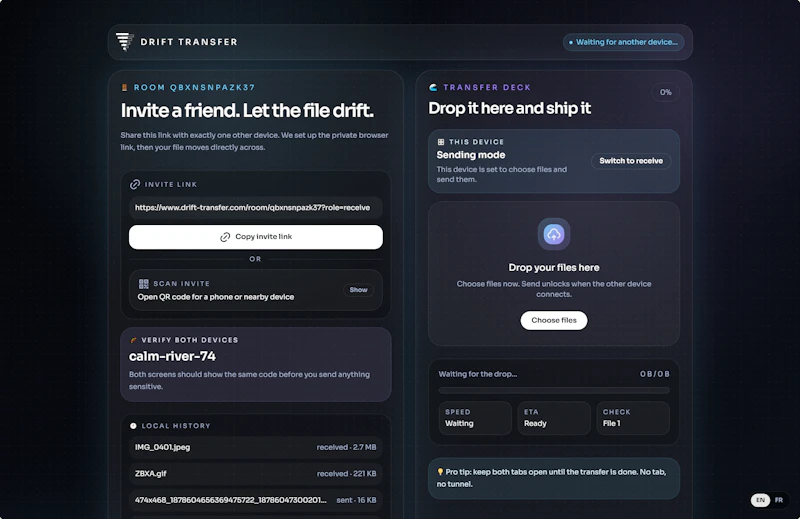Click the Choose files button

(554, 320)
